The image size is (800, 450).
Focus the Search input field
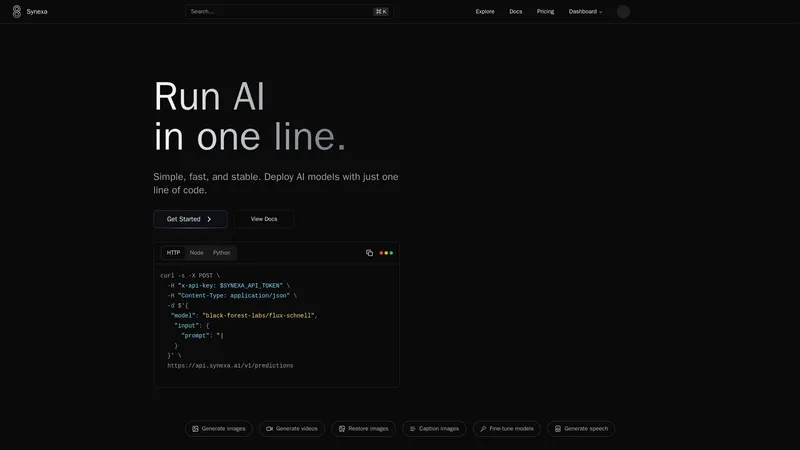289,12
